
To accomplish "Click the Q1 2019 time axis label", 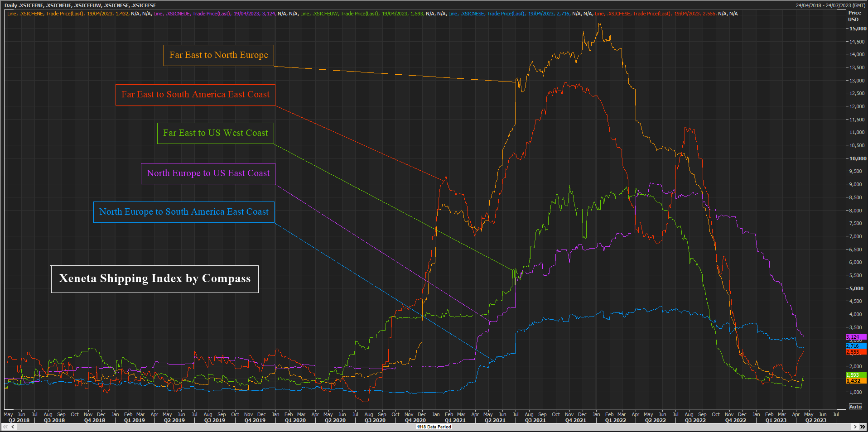I will [x=135, y=420].
